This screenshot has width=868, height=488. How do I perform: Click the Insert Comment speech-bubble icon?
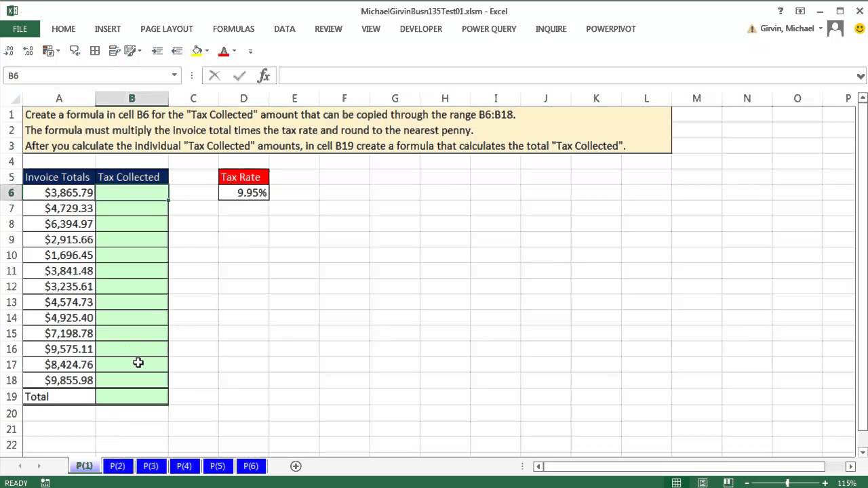pyautogui.click(x=75, y=51)
